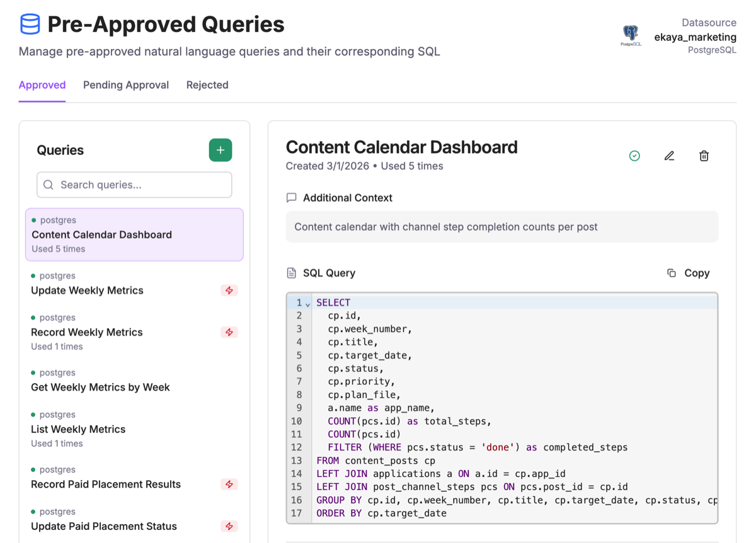Click the ORDER BY cp.target_date line
756x543 pixels.
(381, 513)
